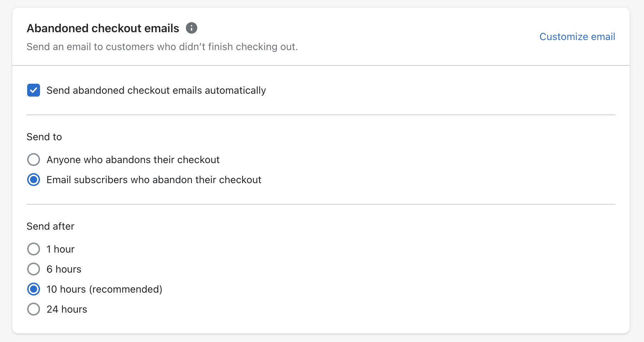The width and height of the screenshot is (644, 342).
Task: Click the 'Email subscribers who abandon their checkout' text
Action: [154, 180]
